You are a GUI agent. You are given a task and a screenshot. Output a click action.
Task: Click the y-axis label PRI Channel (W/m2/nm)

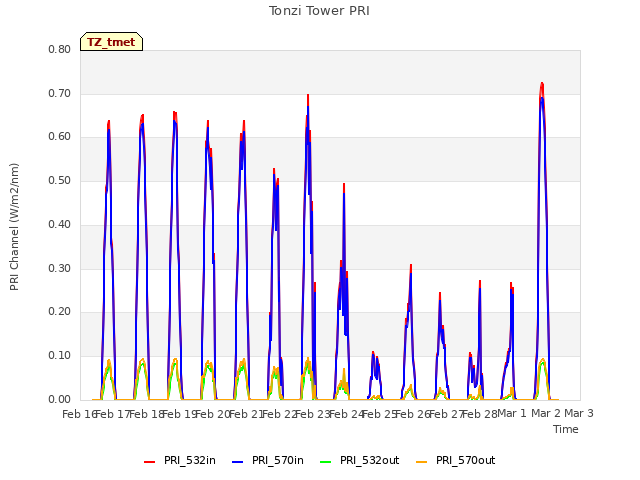[14, 227]
